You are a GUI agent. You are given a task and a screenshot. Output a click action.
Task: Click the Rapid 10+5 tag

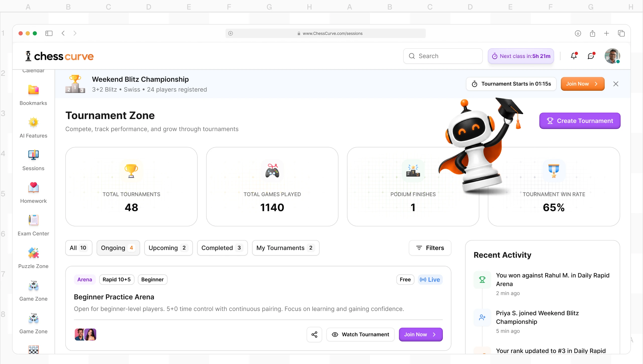pos(117,279)
